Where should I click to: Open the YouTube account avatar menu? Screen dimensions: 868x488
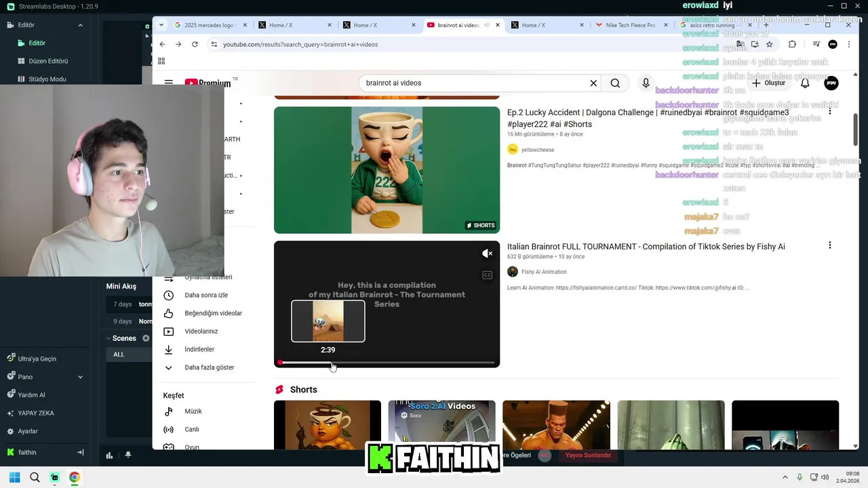(x=831, y=83)
